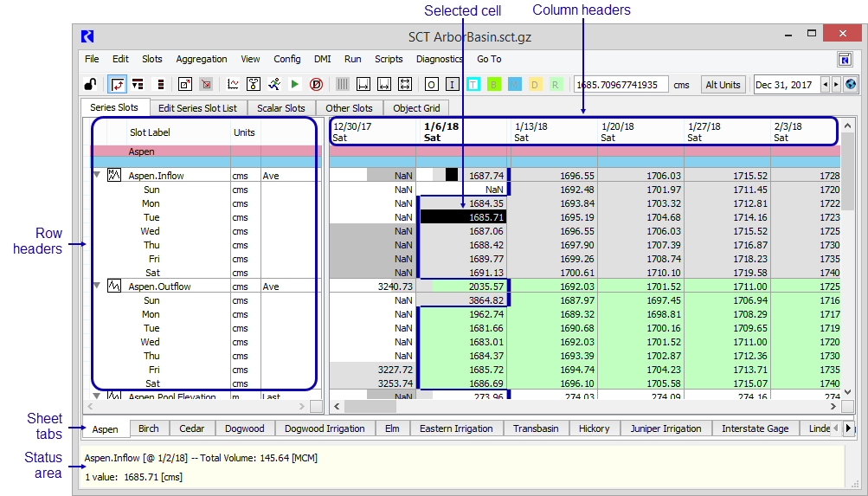The width and height of the screenshot is (868, 496).
Task: Click the unlocked padlock icon in toolbar
Action: tap(89, 85)
